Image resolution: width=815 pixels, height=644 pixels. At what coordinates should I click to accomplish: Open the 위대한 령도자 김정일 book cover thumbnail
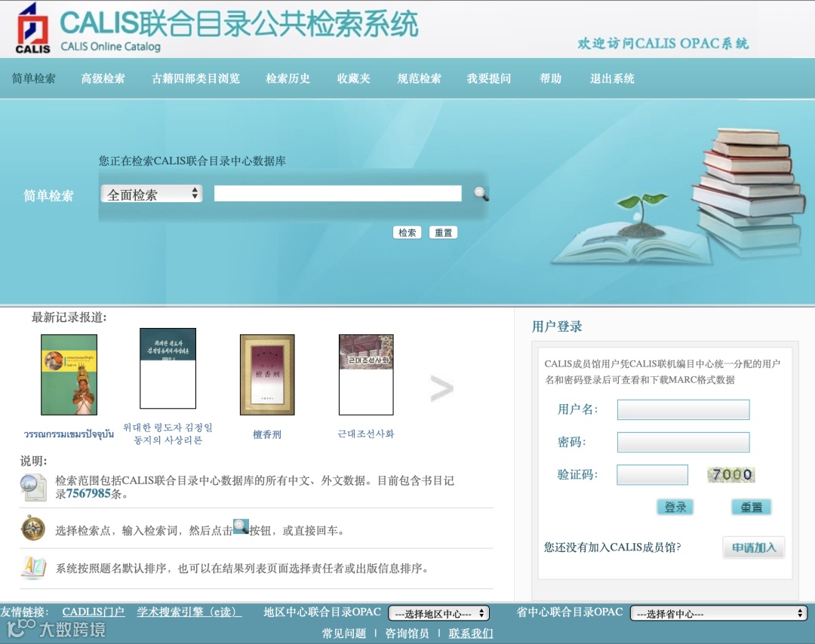click(168, 368)
